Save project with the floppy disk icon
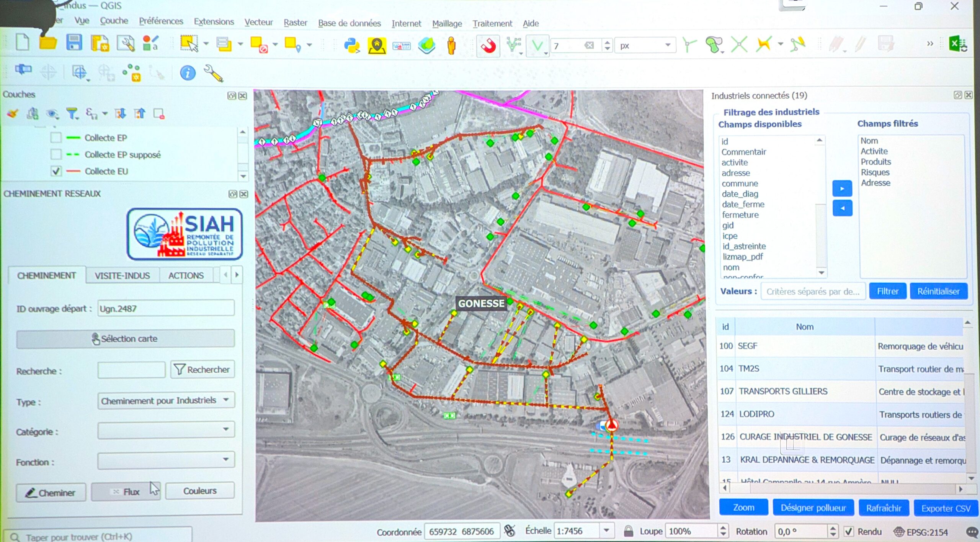The width and height of the screenshot is (980, 542). [x=74, y=43]
